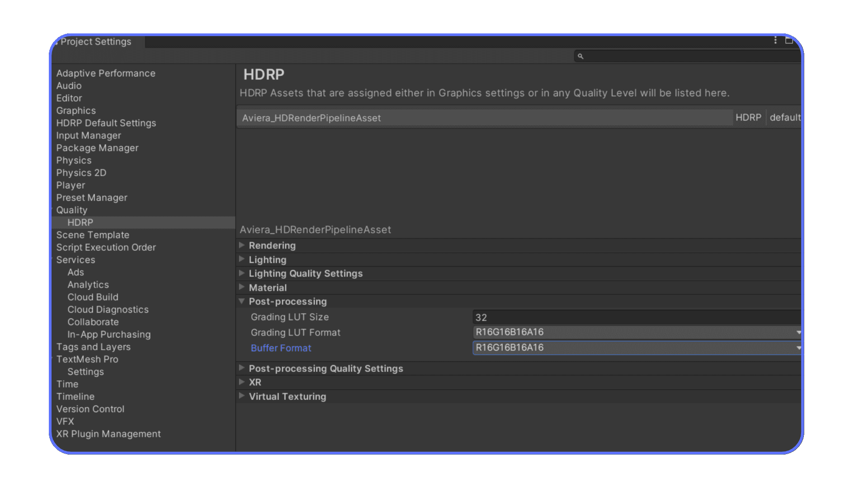Click the Grading LUT Format label

click(296, 333)
